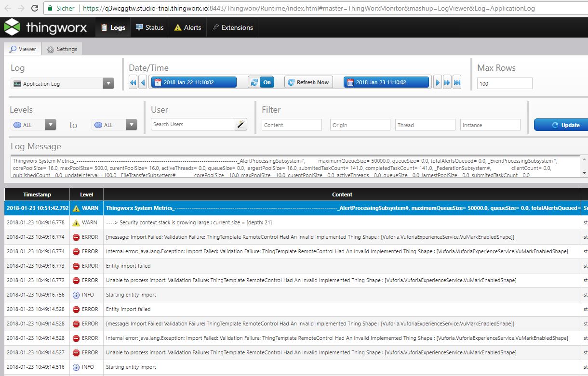Click the Content filter field
588x376 pixels.
[x=292, y=125]
